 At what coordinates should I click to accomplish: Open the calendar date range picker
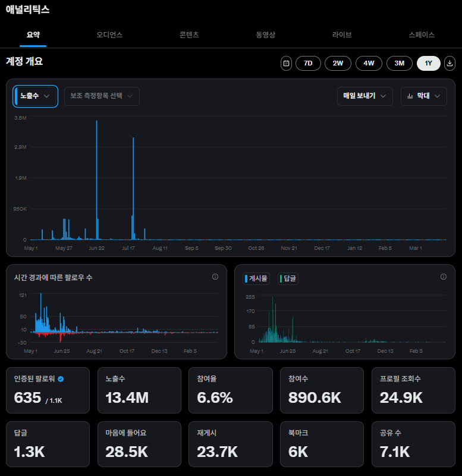pos(286,63)
